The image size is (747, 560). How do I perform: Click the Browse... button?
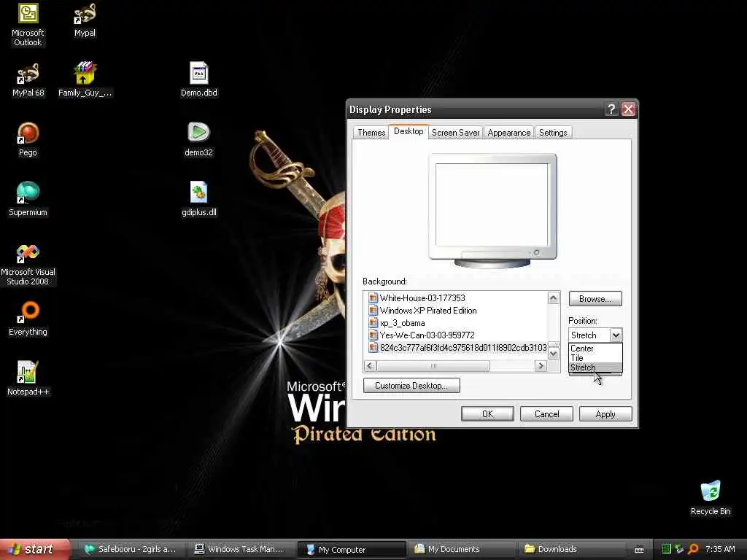595,299
